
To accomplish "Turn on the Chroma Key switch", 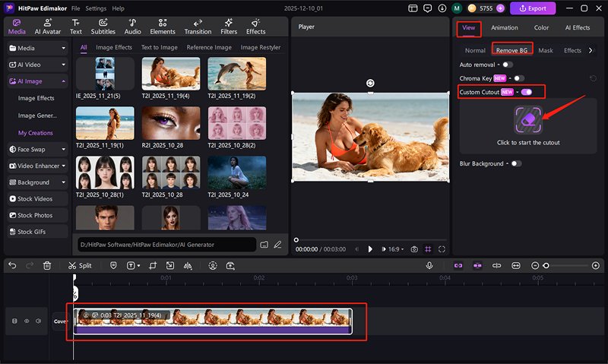I will pos(519,78).
